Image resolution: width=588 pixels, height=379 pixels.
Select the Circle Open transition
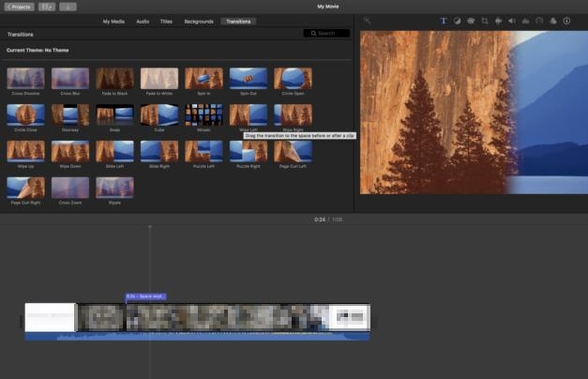click(x=293, y=79)
